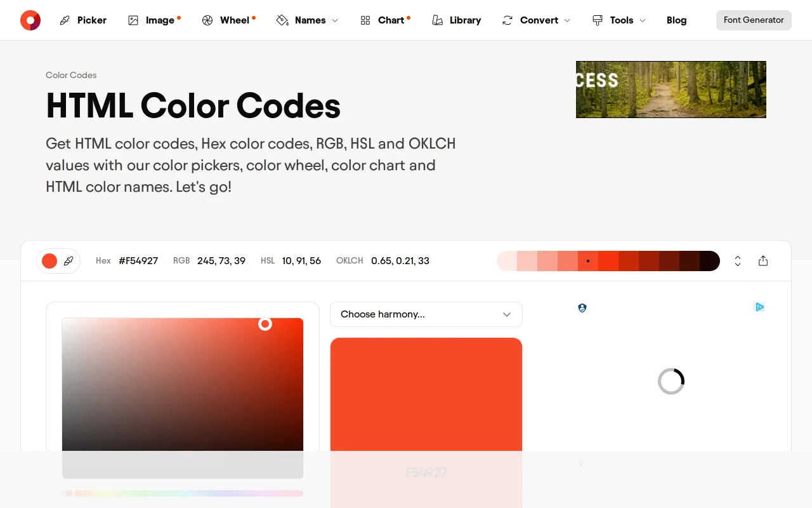
Task: Click the large orange-red color preview
Action: [426, 422]
